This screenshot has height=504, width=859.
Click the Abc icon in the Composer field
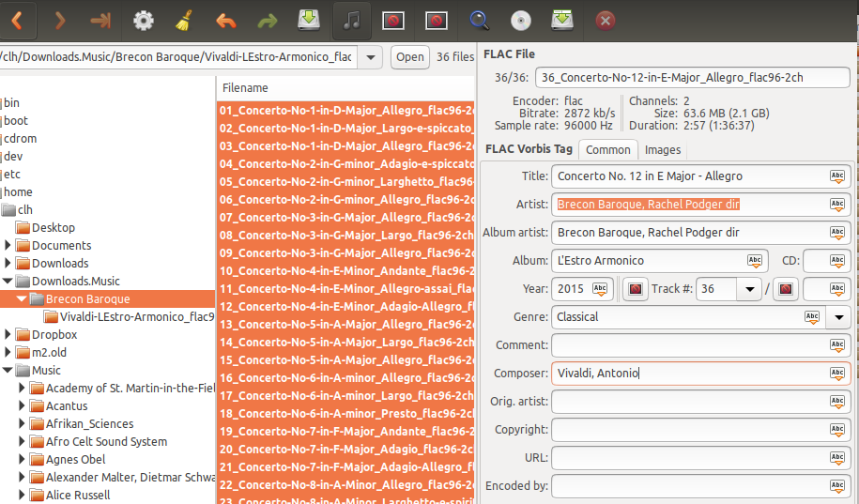coord(837,374)
